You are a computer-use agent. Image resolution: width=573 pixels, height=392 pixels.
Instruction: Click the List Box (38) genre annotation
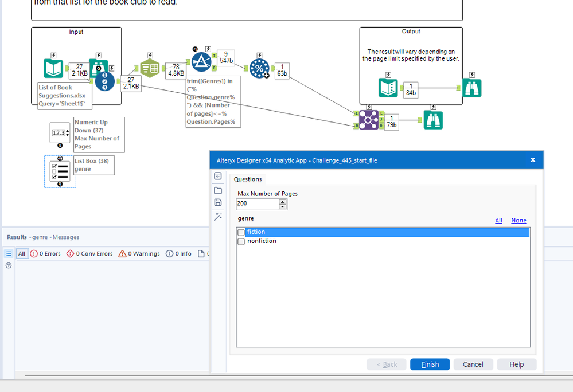point(94,165)
